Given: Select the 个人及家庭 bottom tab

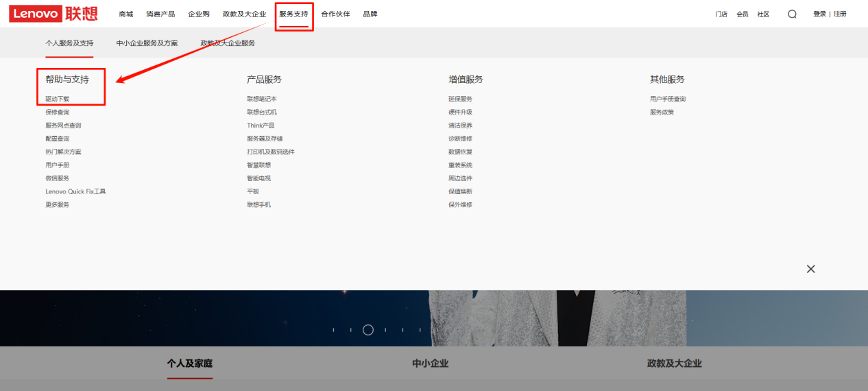Looking at the screenshot, I should 190,363.
